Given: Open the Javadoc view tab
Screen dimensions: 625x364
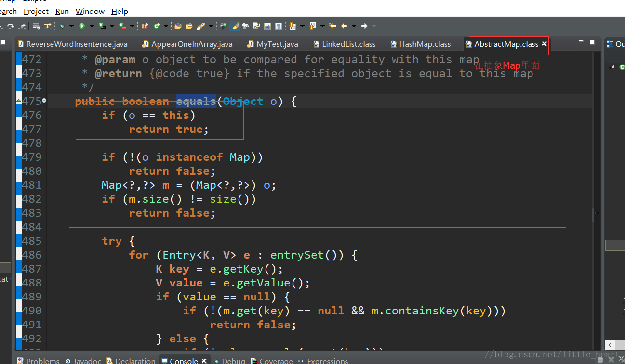Looking at the screenshot, I should [x=83, y=360].
